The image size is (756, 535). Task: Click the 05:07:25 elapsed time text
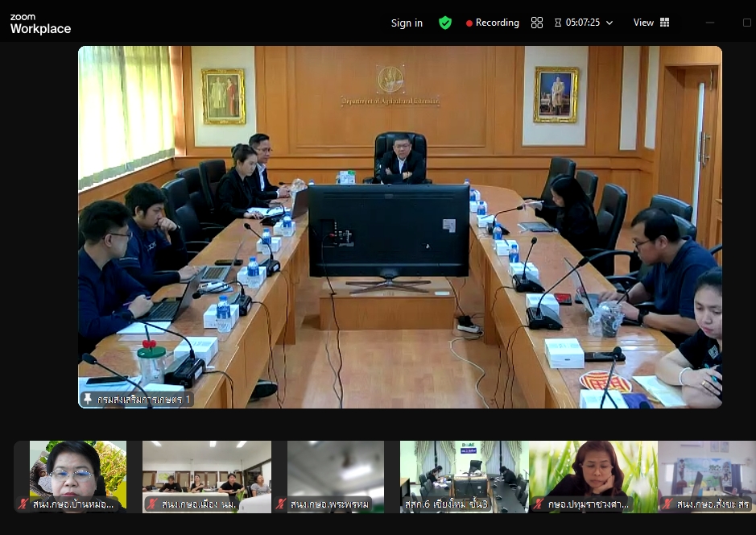(x=583, y=23)
